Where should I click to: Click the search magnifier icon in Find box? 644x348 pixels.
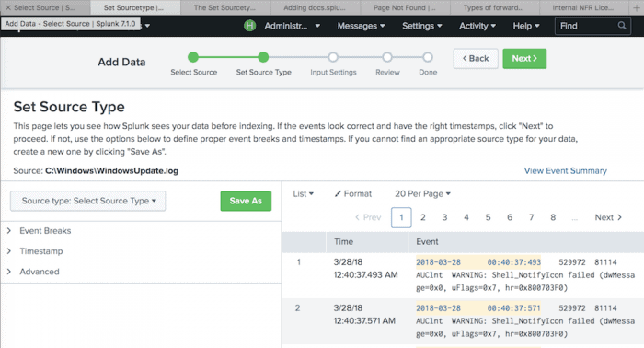coord(622,26)
